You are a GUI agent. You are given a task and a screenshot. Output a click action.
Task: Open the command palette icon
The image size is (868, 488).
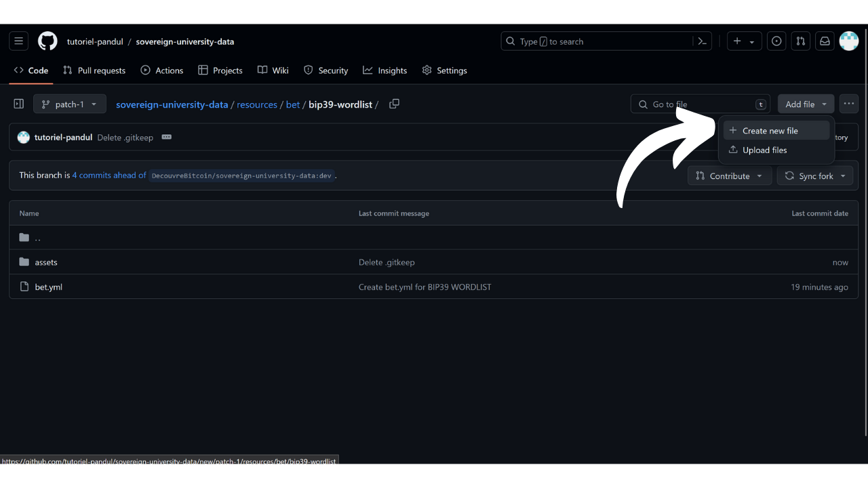703,41
